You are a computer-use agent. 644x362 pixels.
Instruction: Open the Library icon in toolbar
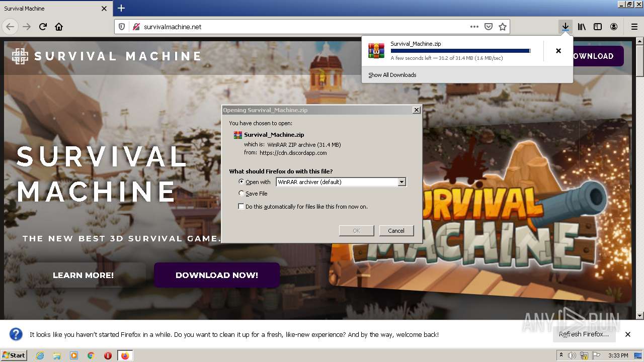pyautogui.click(x=582, y=27)
